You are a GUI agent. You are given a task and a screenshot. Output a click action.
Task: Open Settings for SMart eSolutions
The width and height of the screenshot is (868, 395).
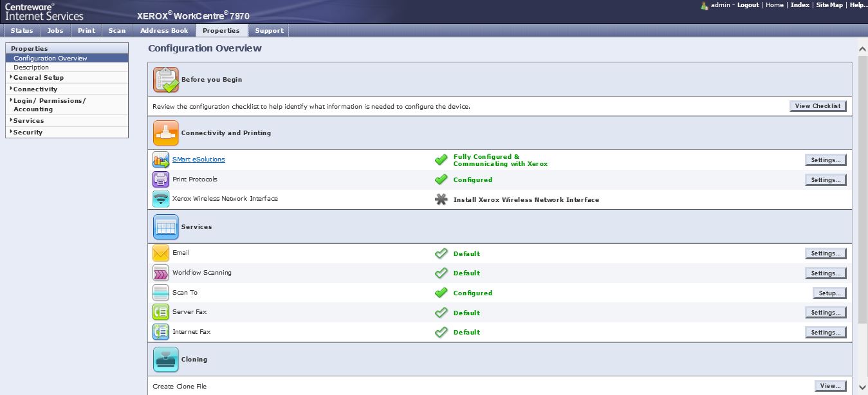[826, 160]
